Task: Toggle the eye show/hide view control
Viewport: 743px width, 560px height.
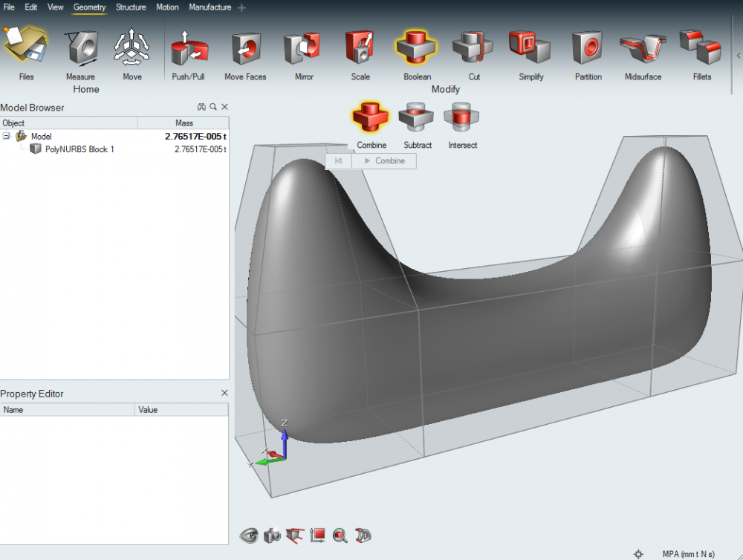Action: (249, 535)
